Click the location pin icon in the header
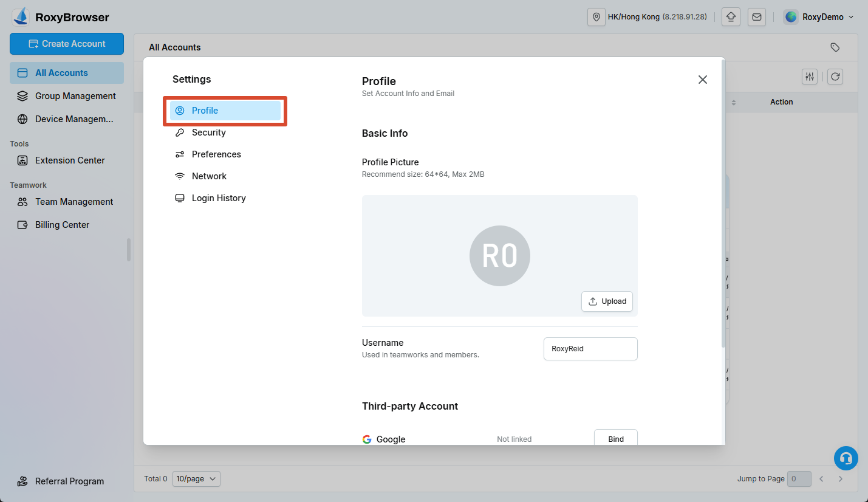 pyautogui.click(x=596, y=17)
